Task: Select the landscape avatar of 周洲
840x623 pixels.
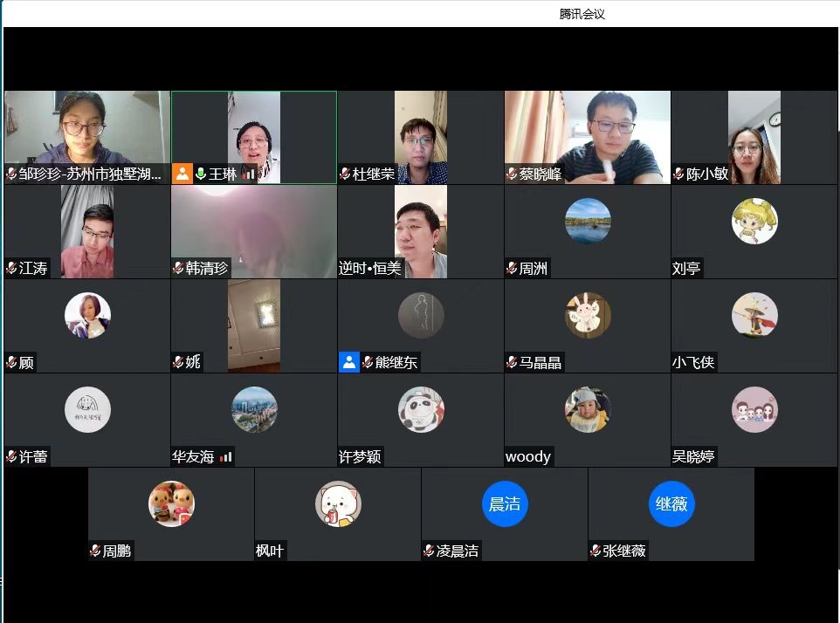Action: click(588, 221)
